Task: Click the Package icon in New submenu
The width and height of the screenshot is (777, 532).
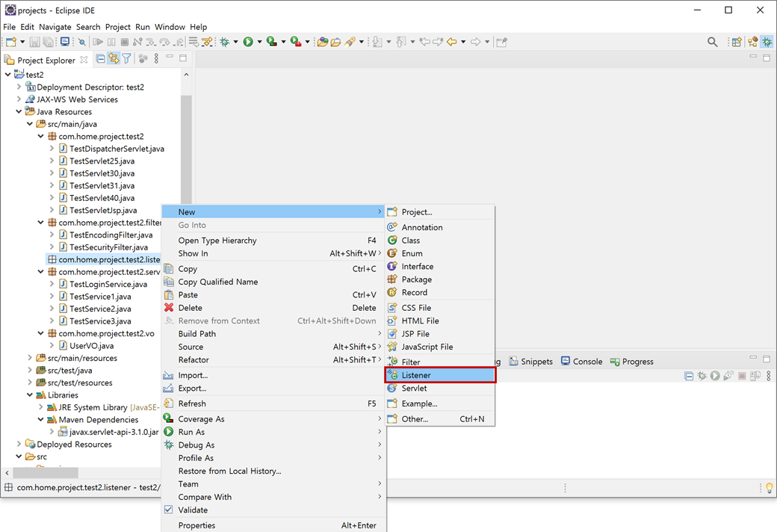Action: click(392, 279)
